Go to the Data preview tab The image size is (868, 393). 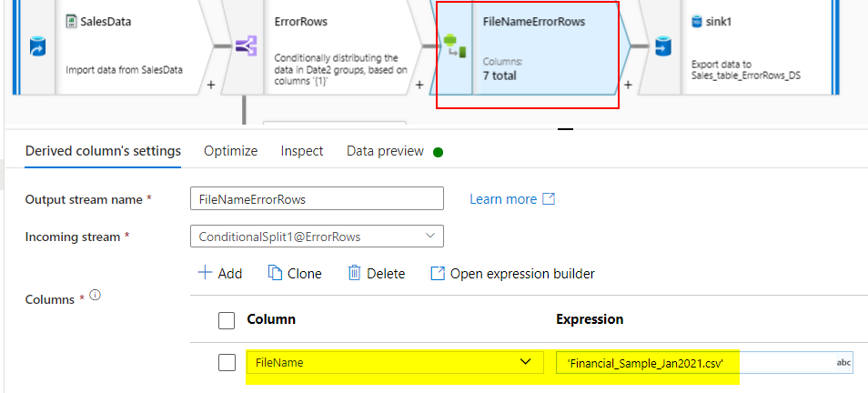tap(385, 151)
